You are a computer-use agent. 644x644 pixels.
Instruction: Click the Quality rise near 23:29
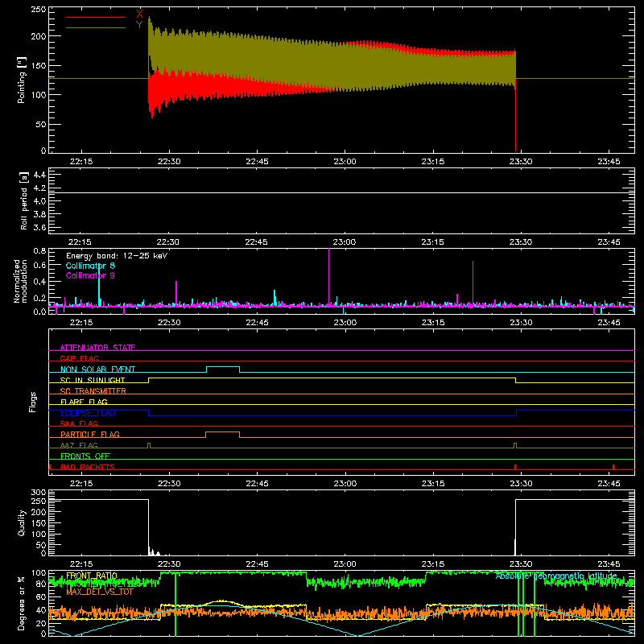515,526
